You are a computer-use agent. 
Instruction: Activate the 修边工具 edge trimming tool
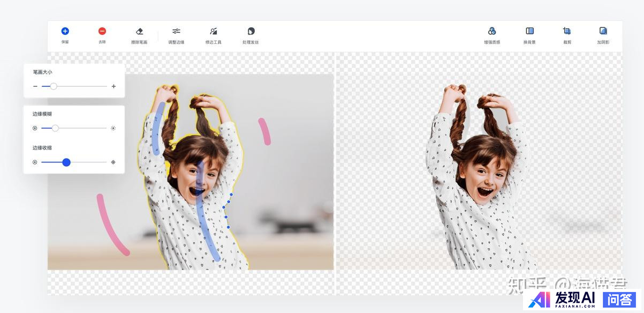213,32
